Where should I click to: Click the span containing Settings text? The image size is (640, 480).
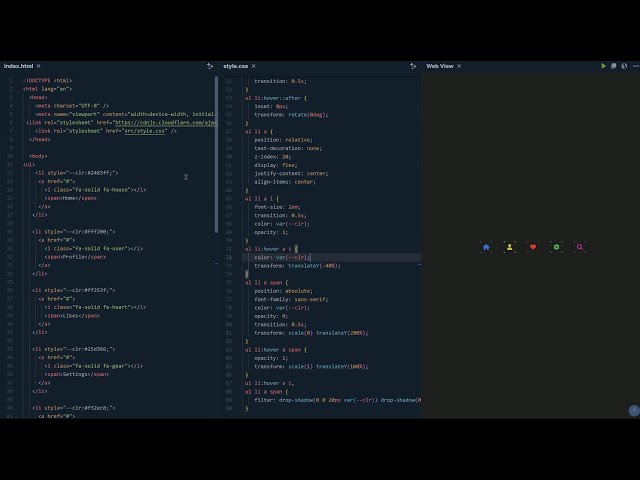pos(77,374)
